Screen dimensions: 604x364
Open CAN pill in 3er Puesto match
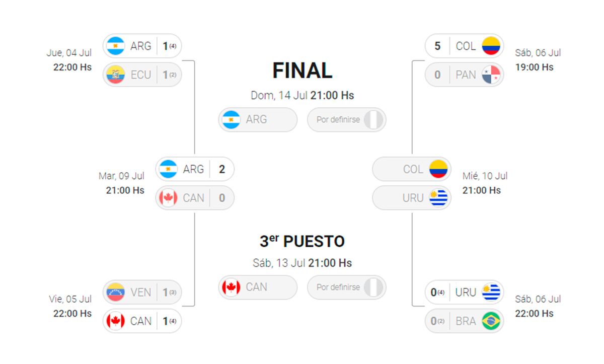tap(257, 287)
